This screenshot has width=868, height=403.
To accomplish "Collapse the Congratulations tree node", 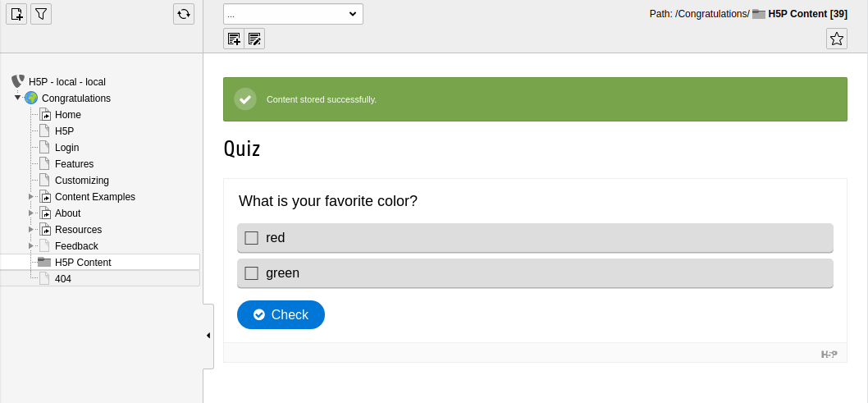I will 17,98.
